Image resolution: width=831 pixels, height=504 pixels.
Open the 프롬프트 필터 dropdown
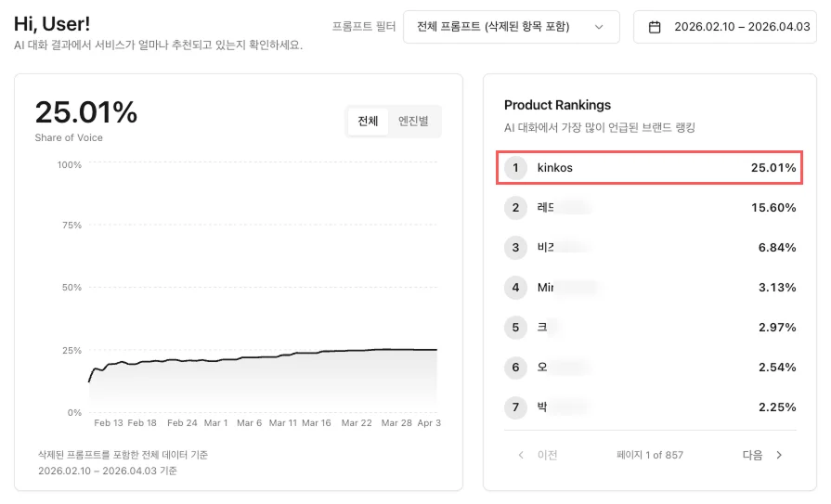point(511,27)
